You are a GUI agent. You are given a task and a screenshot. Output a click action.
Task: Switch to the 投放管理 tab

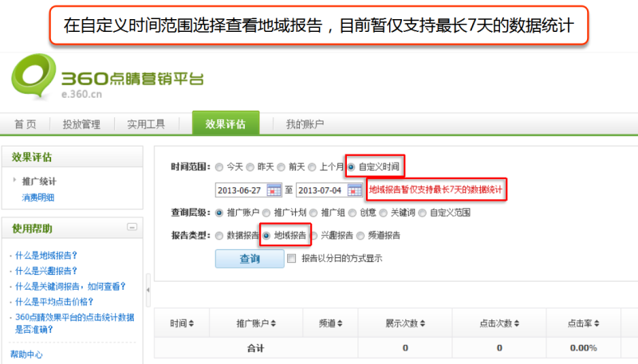point(81,124)
